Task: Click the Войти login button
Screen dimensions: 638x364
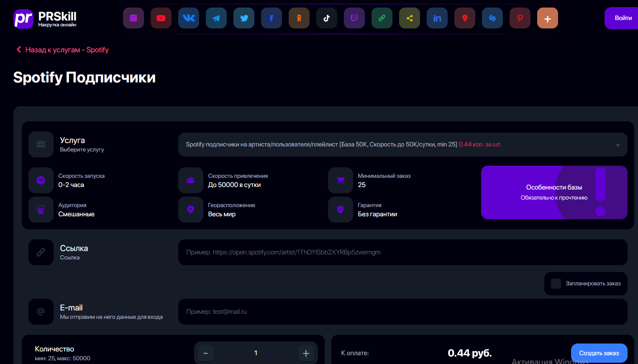Action: (622, 18)
